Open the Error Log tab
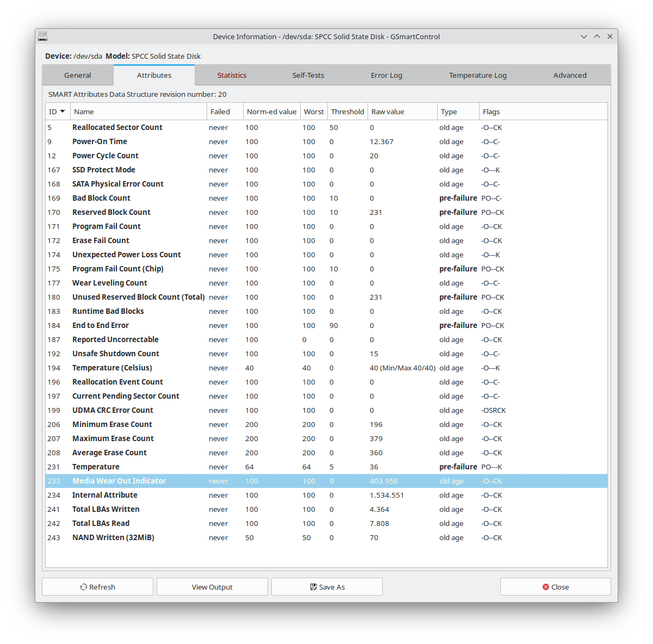The height and width of the screenshot is (644, 653). [x=387, y=76]
